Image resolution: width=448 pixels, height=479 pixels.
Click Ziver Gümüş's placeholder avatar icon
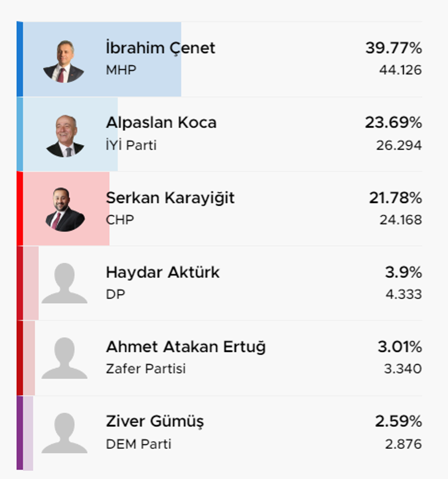[x=65, y=433]
